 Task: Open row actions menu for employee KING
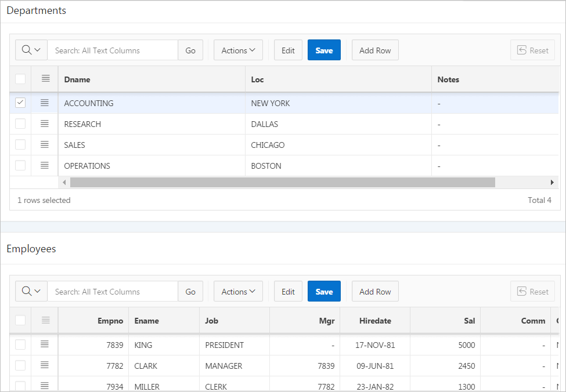click(45, 344)
